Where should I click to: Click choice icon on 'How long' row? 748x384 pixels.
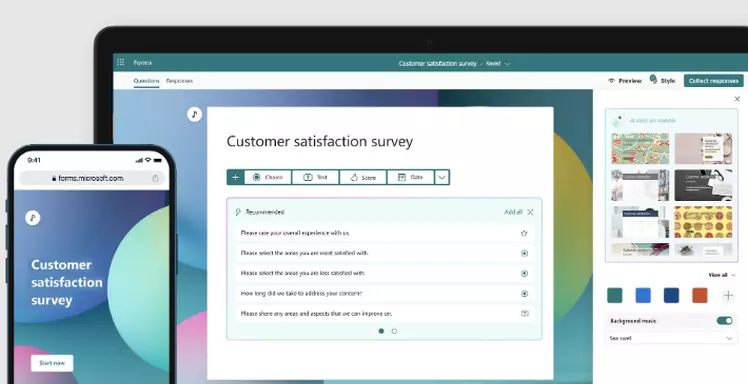(524, 294)
